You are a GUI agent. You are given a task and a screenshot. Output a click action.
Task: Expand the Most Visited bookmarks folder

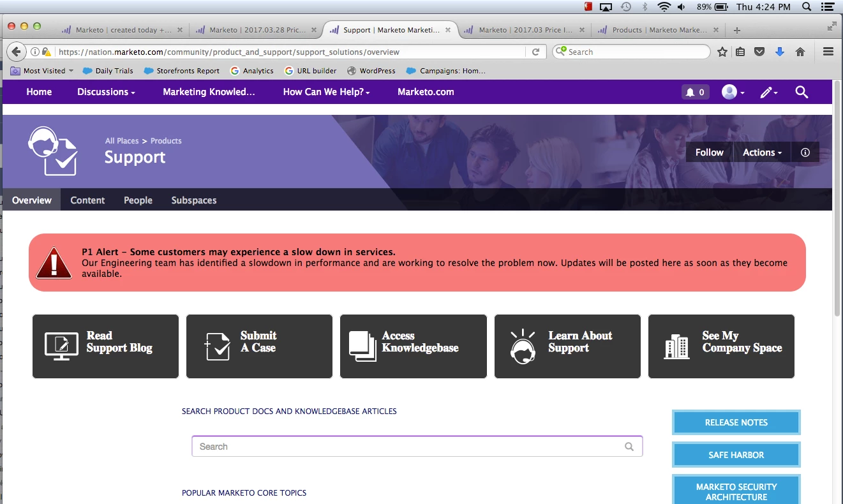tap(42, 71)
